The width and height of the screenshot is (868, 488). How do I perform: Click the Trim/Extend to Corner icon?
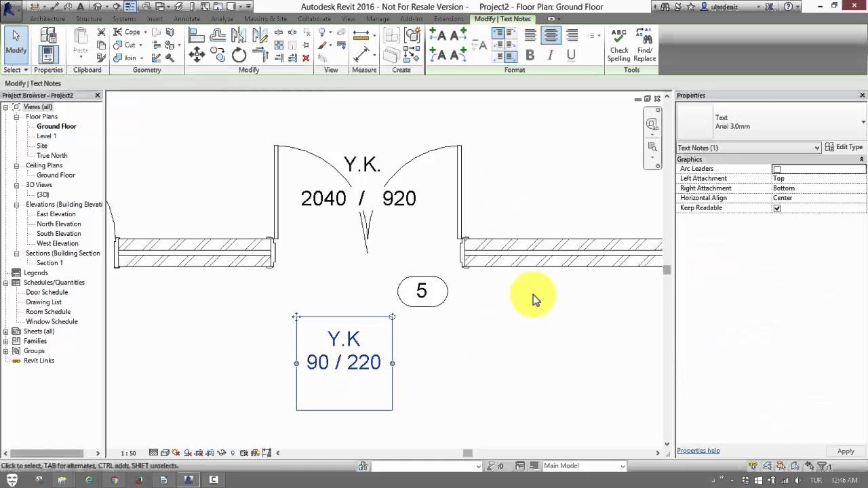coord(260,56)
